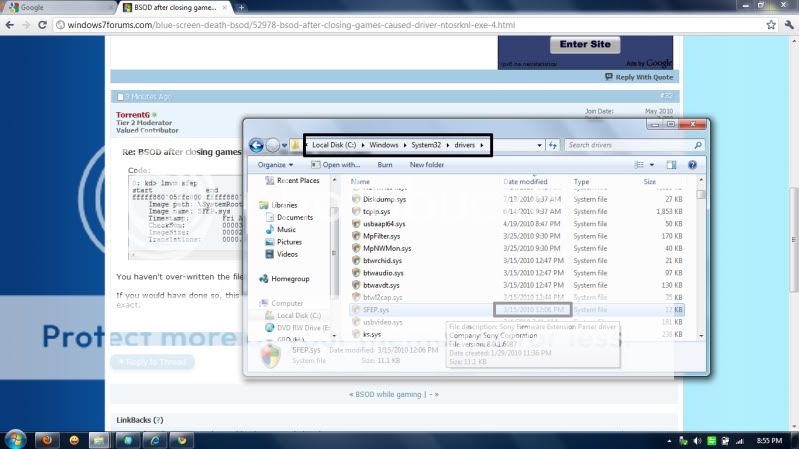Select Computer in navigation pane
799x449 pixels.
coord(281,303)
